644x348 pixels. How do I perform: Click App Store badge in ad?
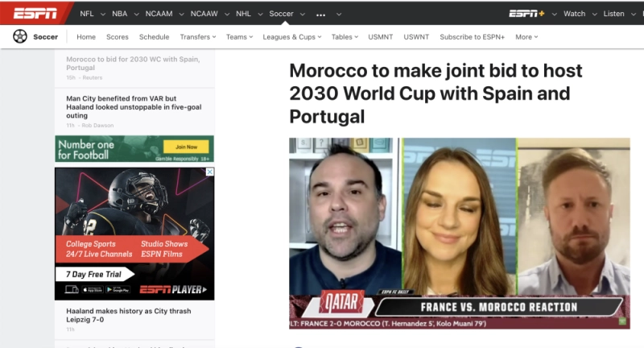[93, 289]
